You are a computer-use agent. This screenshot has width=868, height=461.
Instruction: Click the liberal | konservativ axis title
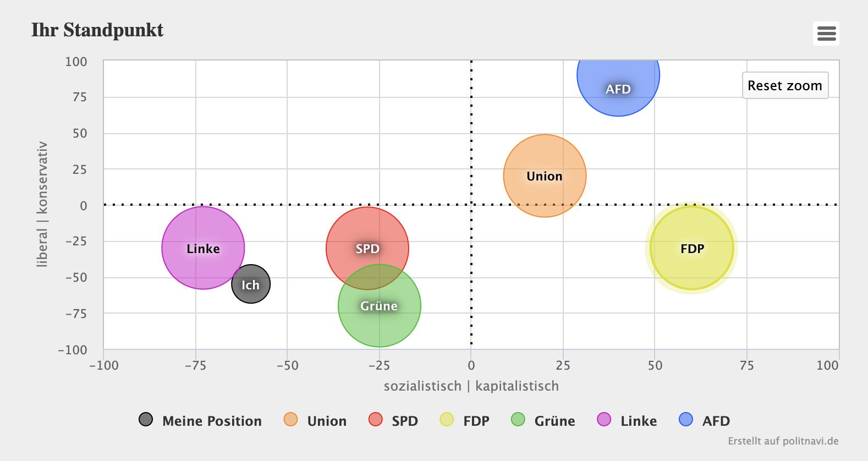[x=42, y=204]
